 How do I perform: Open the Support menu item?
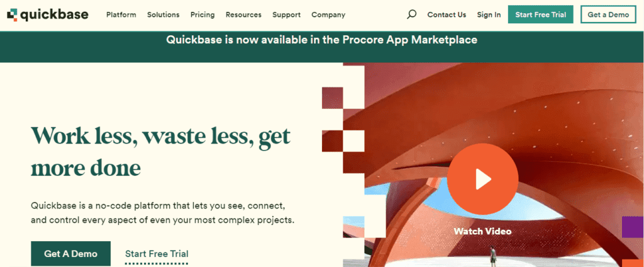(x=286, y=14)
